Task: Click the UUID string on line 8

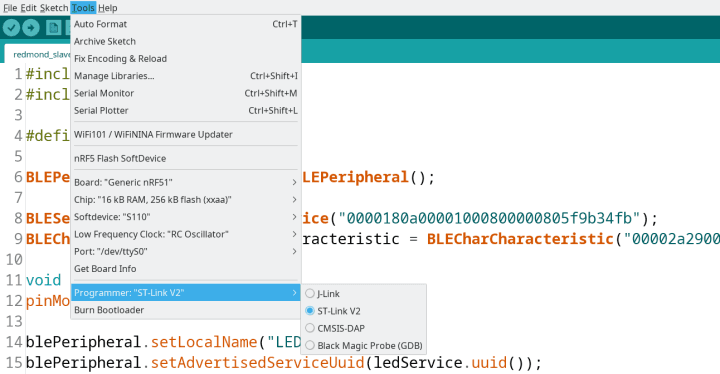Action: click(x=489, y=218)
